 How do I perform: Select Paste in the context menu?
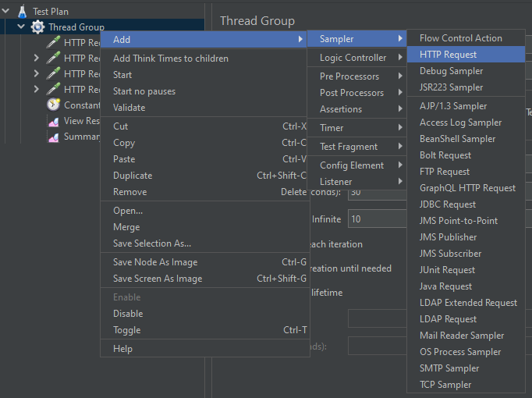(205, 158)
